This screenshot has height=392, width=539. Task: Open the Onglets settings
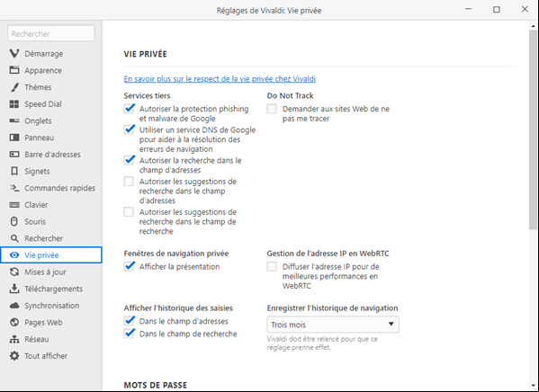(x=51, y=120)
